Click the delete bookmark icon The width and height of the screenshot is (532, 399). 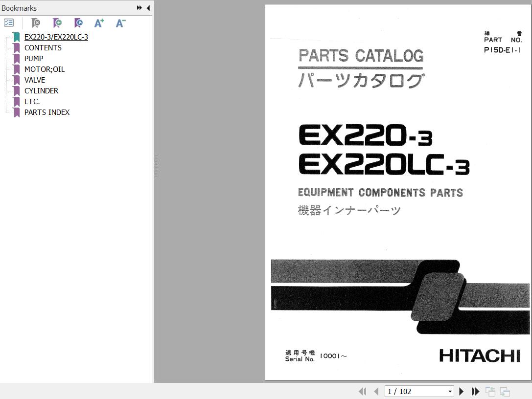tap(36, 22)
